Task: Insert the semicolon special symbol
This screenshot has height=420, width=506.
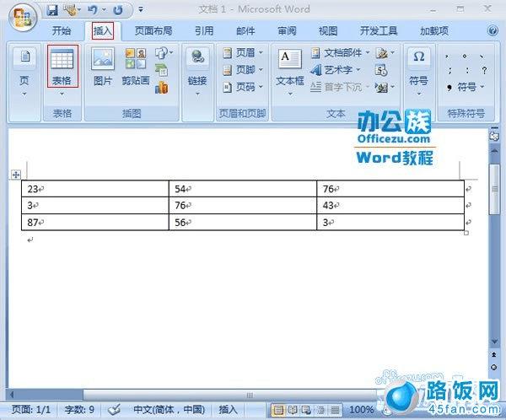Action: click(449, 70)
